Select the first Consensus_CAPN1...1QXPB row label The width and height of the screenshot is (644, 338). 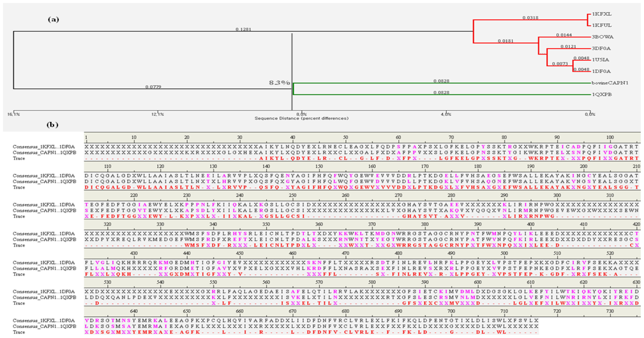pyautogui.click(x=44, y=153)
